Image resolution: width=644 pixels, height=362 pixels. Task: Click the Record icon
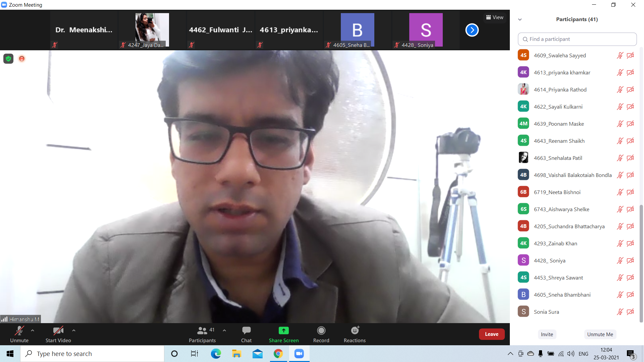coord(321,330)
